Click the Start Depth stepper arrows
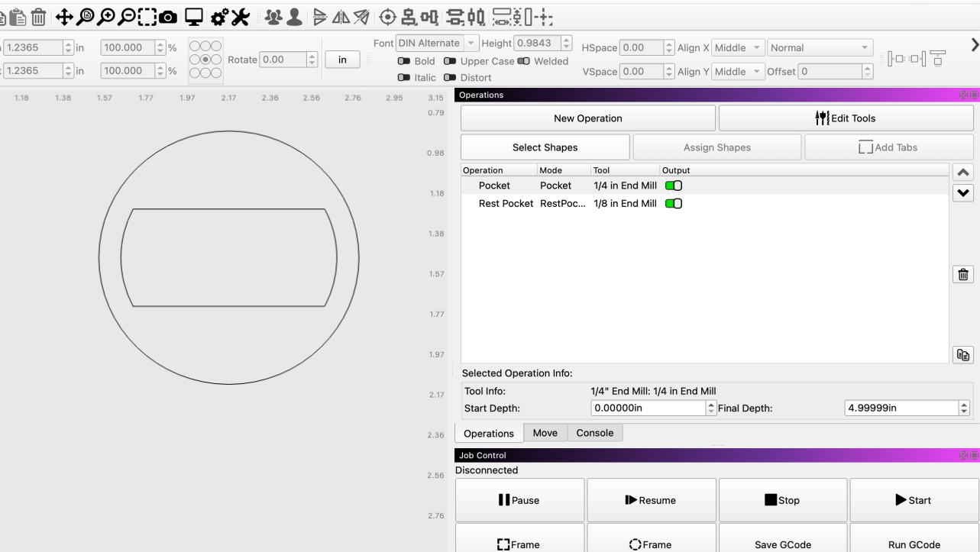980x552 pixels. (x=711, y=408)
